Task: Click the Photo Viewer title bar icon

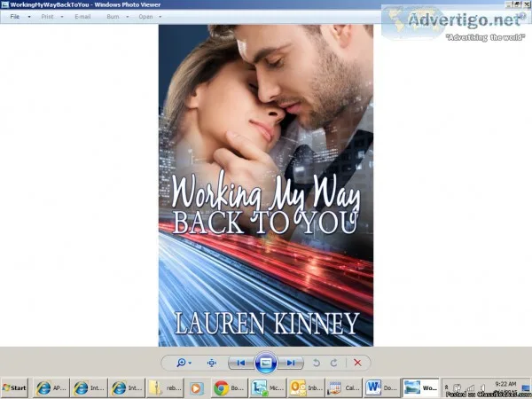Action: pos(4,4)
